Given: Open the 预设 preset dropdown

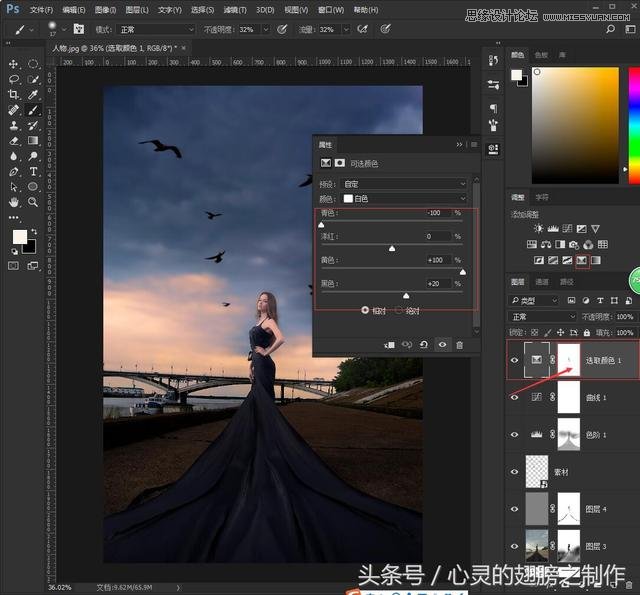Looking at the screenshot, I should (x=405, y=184).
